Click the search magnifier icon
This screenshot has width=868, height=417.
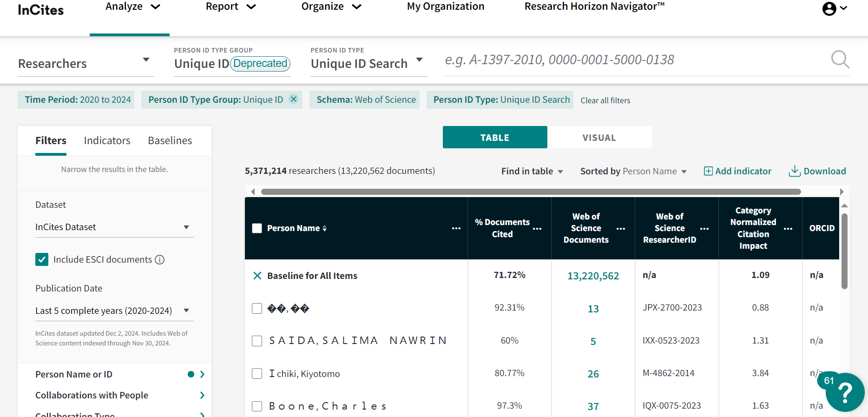(840, 60)
